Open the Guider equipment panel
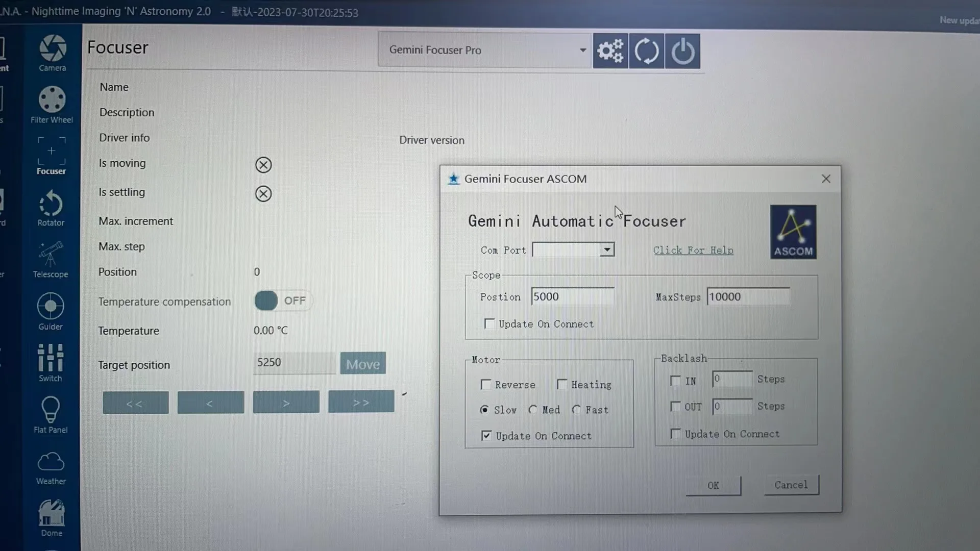Image resolution: width=980 pixels, height=551 pixels. [50, 311]
